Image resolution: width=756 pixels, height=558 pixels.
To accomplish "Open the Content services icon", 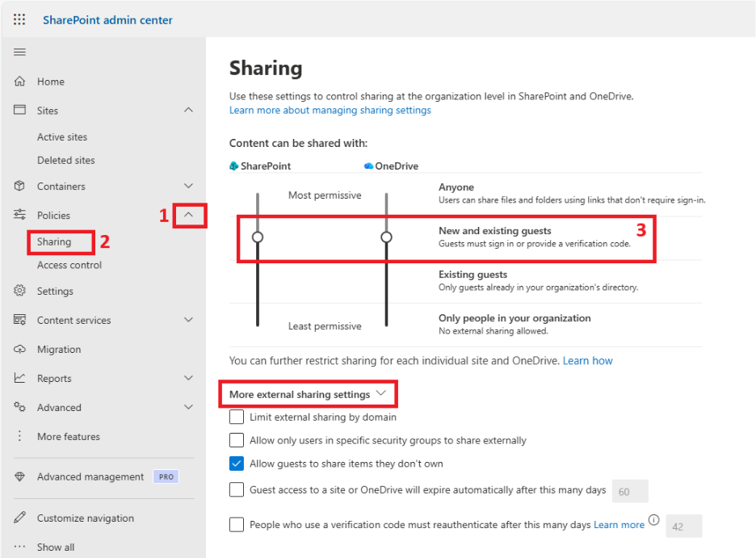I will click(19, 320).
